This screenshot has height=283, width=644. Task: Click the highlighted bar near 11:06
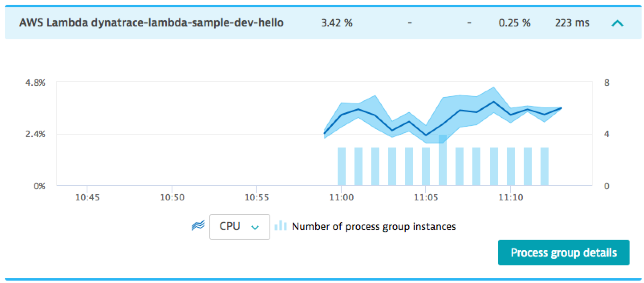(443, 160)
